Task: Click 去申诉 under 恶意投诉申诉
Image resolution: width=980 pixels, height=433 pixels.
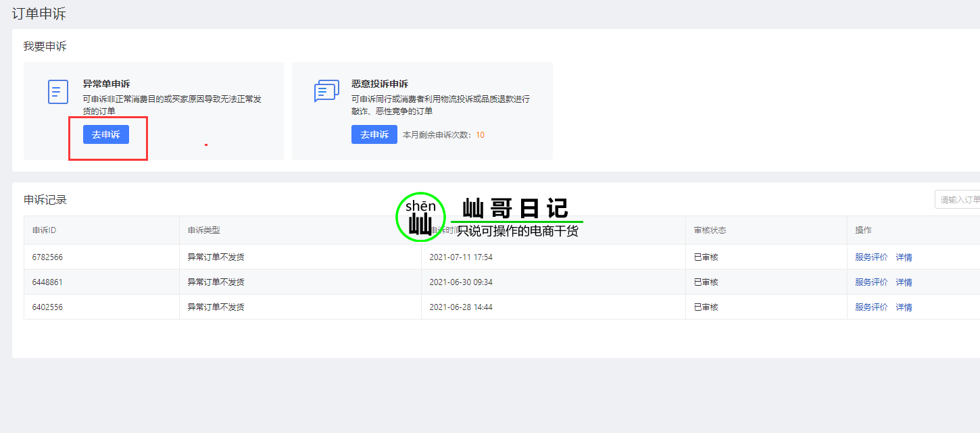Action: click(374, 134)
